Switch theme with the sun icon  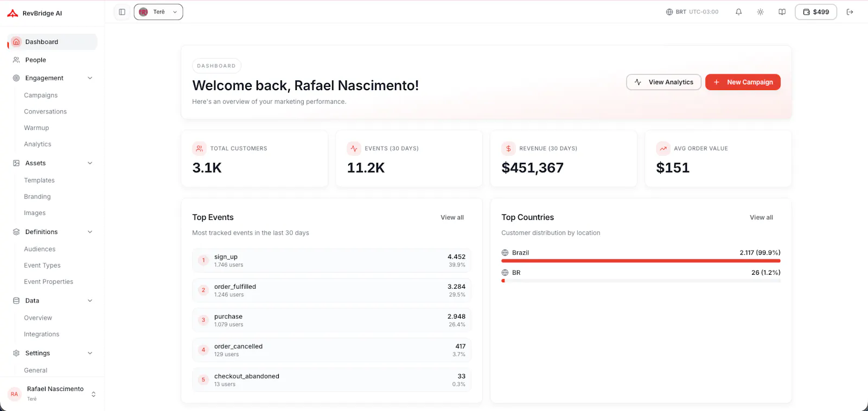tap(760, 12)
